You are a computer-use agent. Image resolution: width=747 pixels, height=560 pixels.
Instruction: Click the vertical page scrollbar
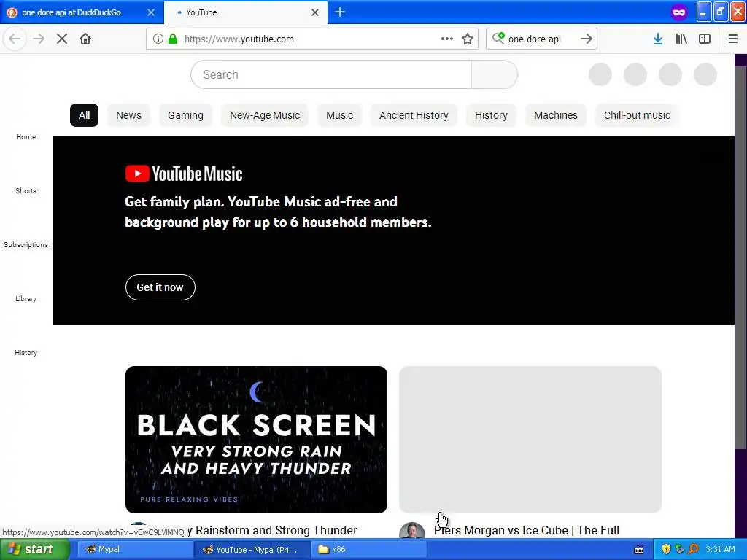[x=741, y=257]
